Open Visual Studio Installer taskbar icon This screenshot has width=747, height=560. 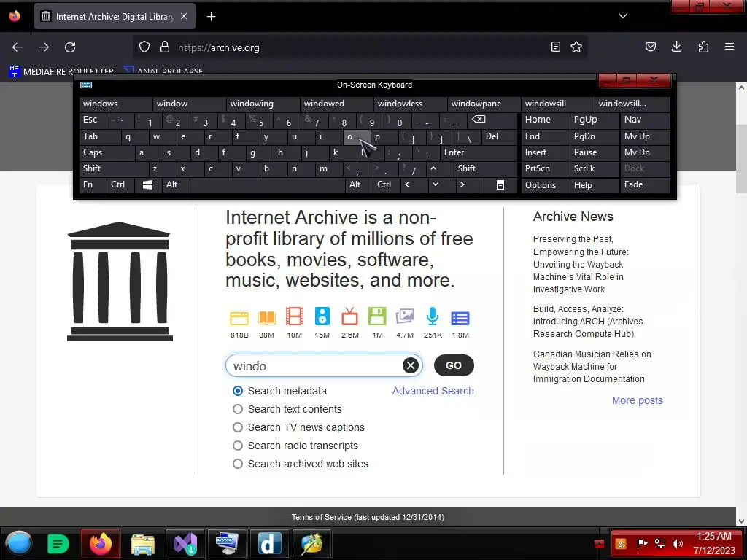tap(185, 544)
